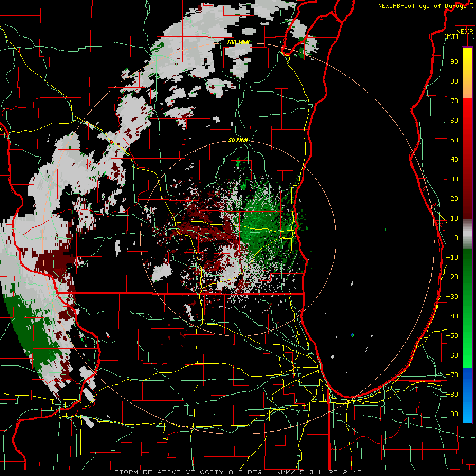
Task: Click the -40 value on the velocity scale
Action: click(452, 316)
